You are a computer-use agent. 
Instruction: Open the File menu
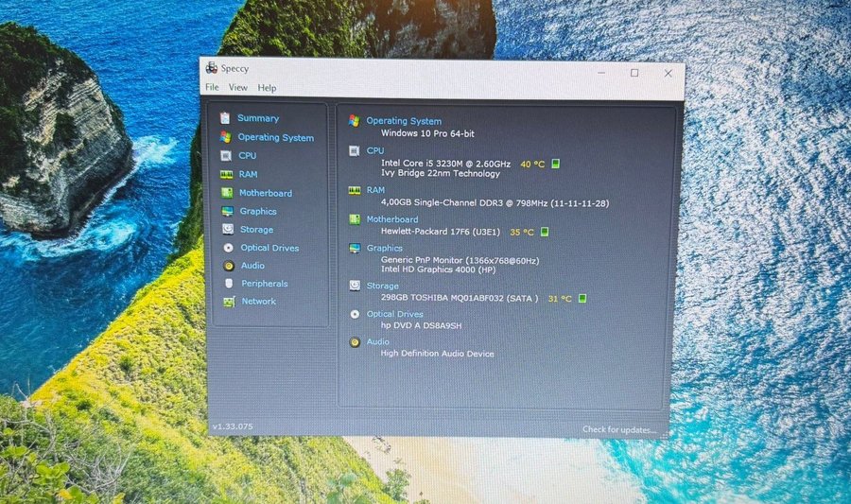pyautogui.click(x=212, y=87)
